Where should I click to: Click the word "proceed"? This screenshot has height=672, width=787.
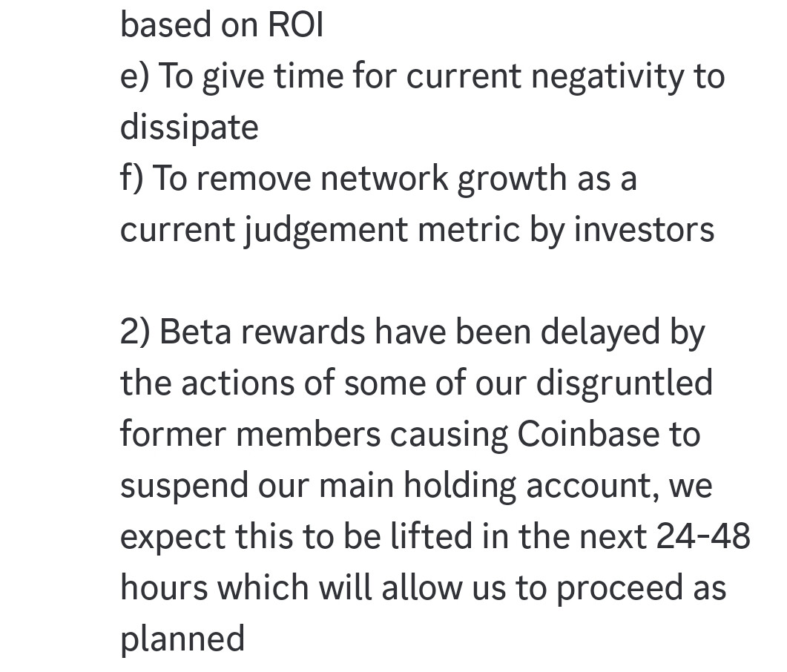(620, 588)
